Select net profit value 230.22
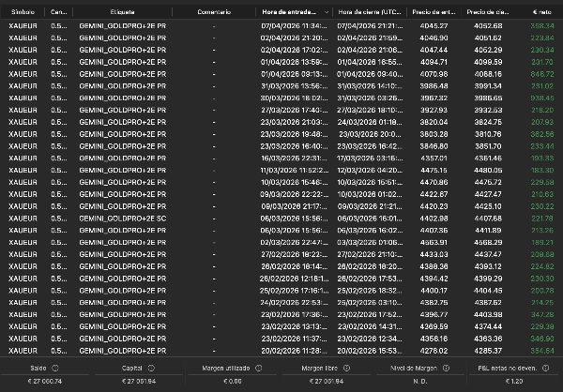Image resolution: width=563 pixels, height=392 pixels. pyautogui.click(x=542, y=206)
